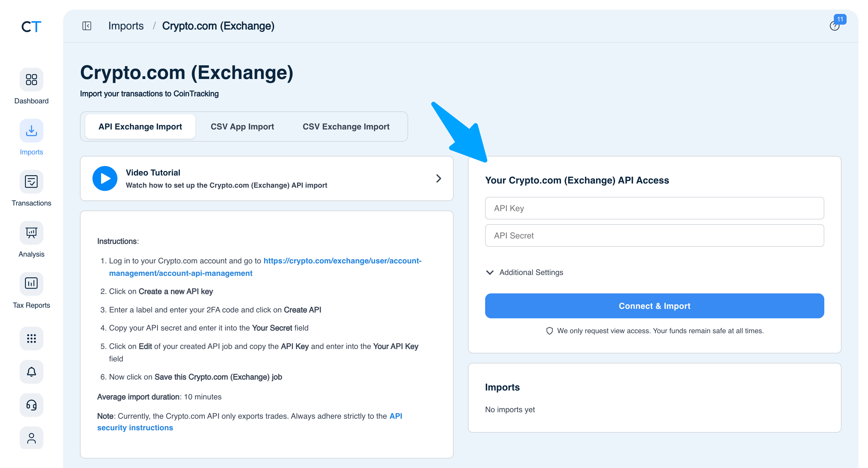The image size is (868, 468).
Task: Open the API security instructions link
Action: 250,422
